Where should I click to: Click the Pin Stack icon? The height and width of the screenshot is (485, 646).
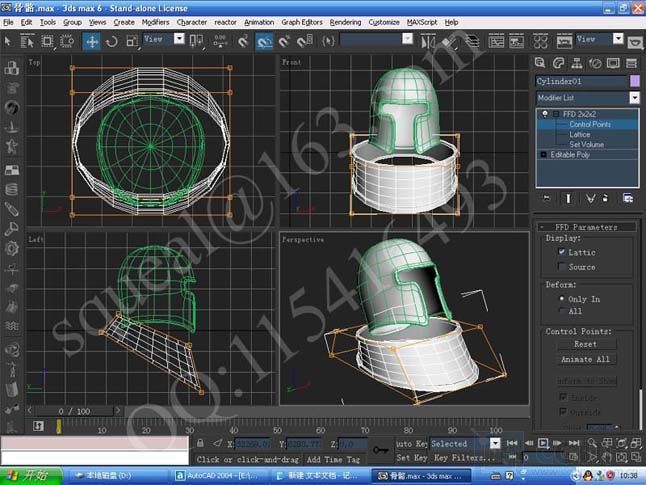coord(547,199)
